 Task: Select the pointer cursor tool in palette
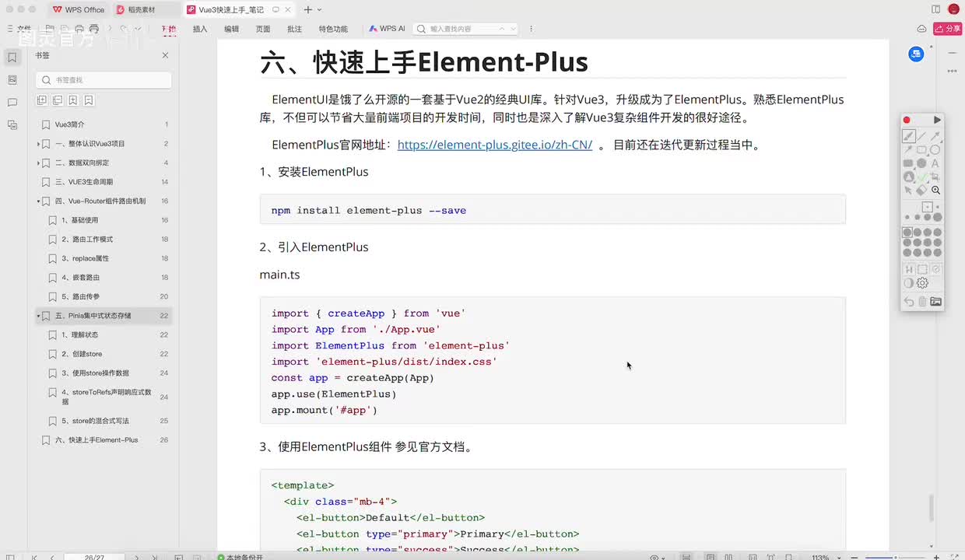coord(908,190)
